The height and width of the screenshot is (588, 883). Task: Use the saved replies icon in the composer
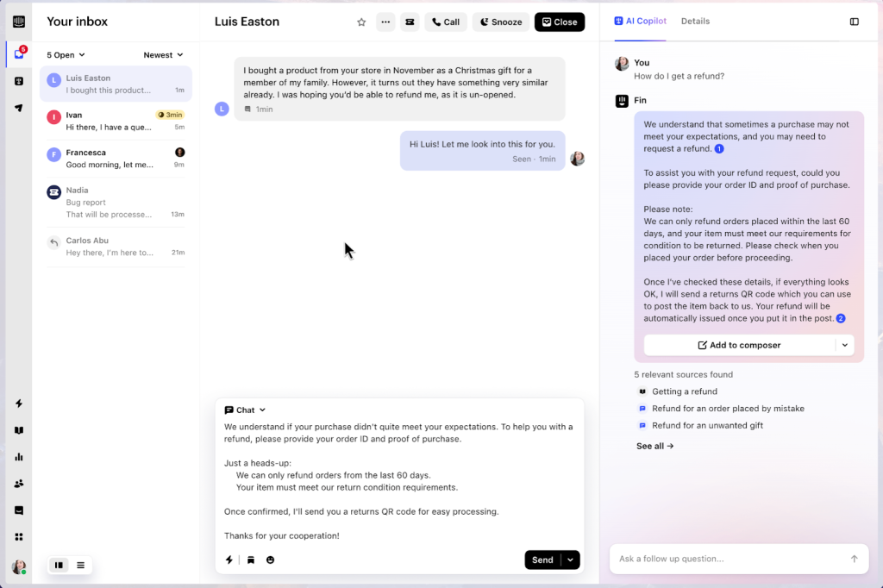(x=249, y=560)
